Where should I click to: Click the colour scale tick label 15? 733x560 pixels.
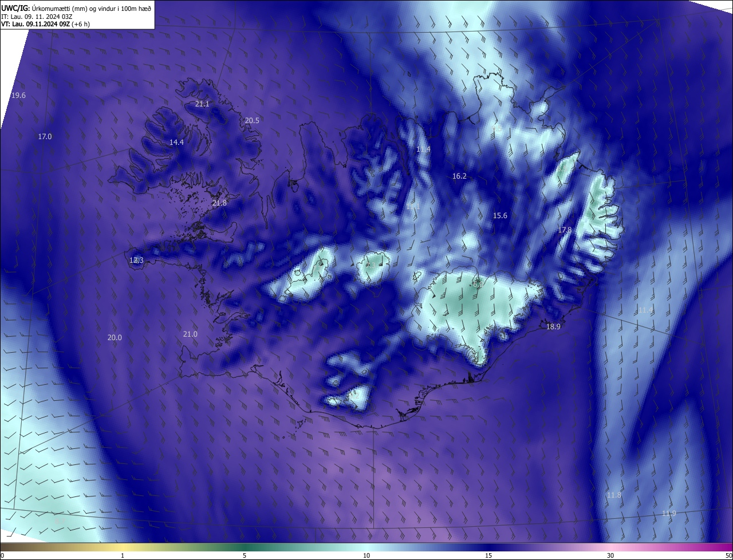pos(488,555)
